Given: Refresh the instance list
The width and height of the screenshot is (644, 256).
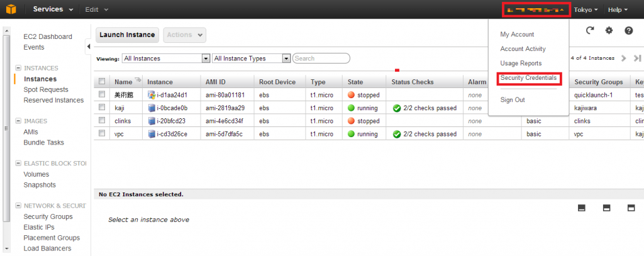Looking at the screenshot, I should [x=590, y=30].
